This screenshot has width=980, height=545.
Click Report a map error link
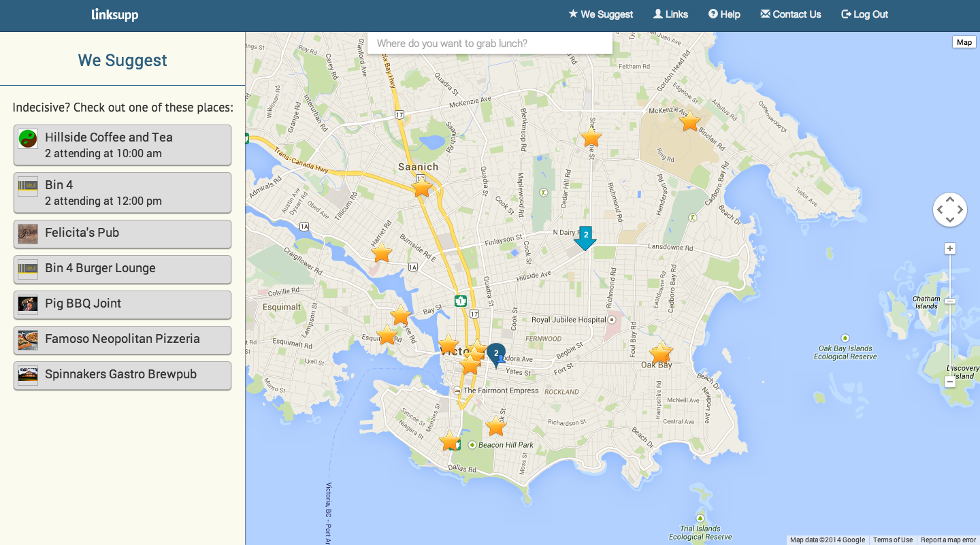948,540
